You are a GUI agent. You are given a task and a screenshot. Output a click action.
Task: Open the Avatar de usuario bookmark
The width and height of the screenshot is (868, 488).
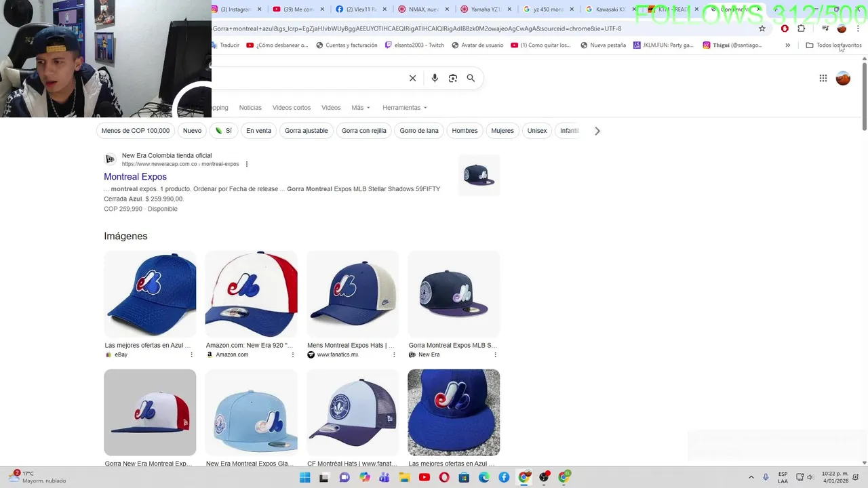477,45
